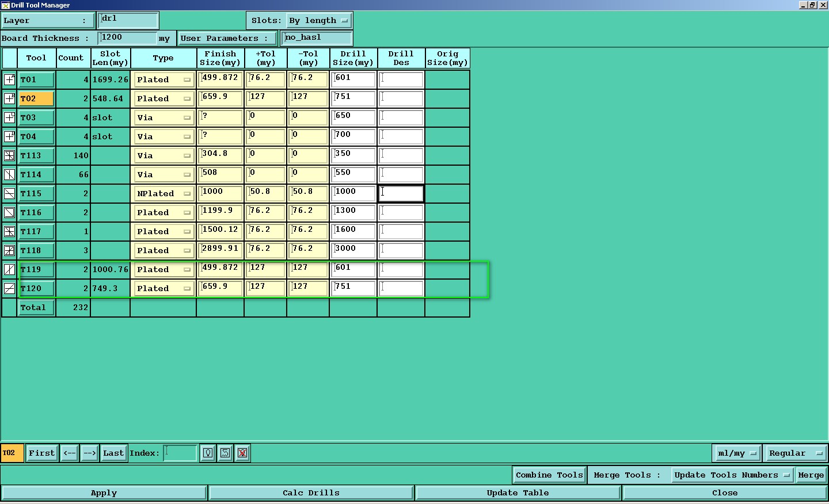Click the T117 row symbol icon
Image resolution: width=829 pixels, height=504 pixels.
tap(9, 231)
